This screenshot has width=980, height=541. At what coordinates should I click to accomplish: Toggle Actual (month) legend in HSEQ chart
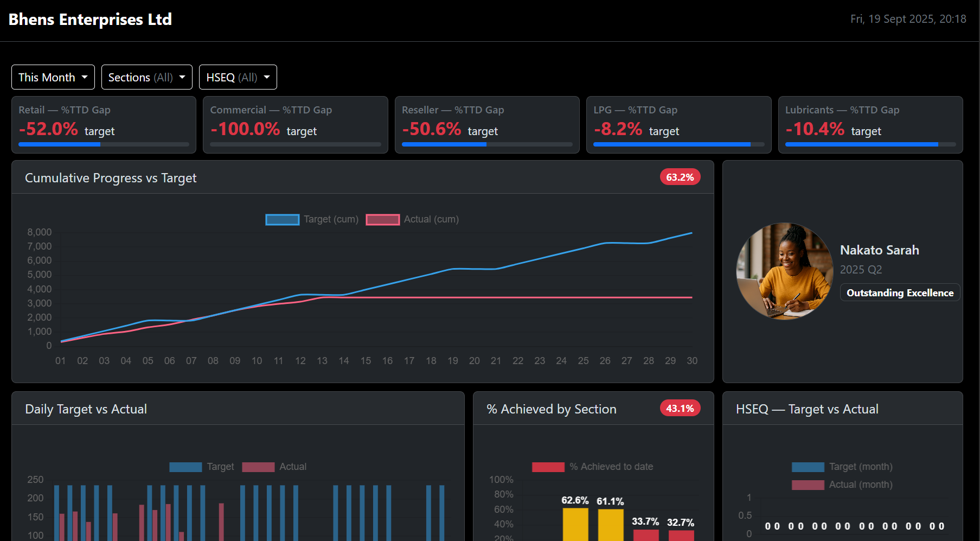pyautogui.click(x=842, y=485)
